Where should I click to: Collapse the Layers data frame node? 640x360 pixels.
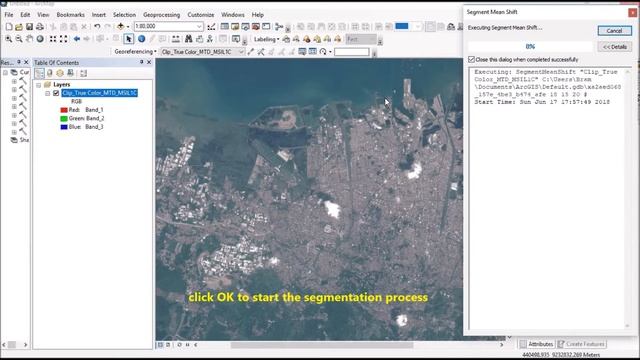coord(39,85)
